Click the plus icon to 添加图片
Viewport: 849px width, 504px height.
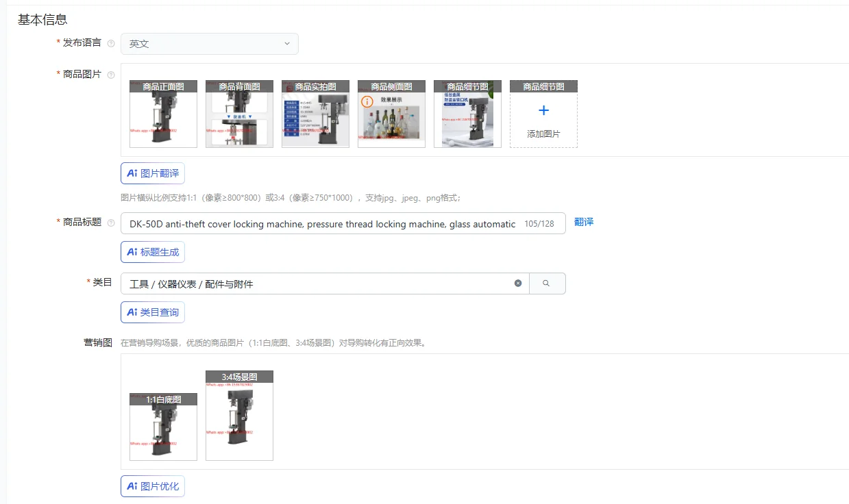click(x=543, y=110)
